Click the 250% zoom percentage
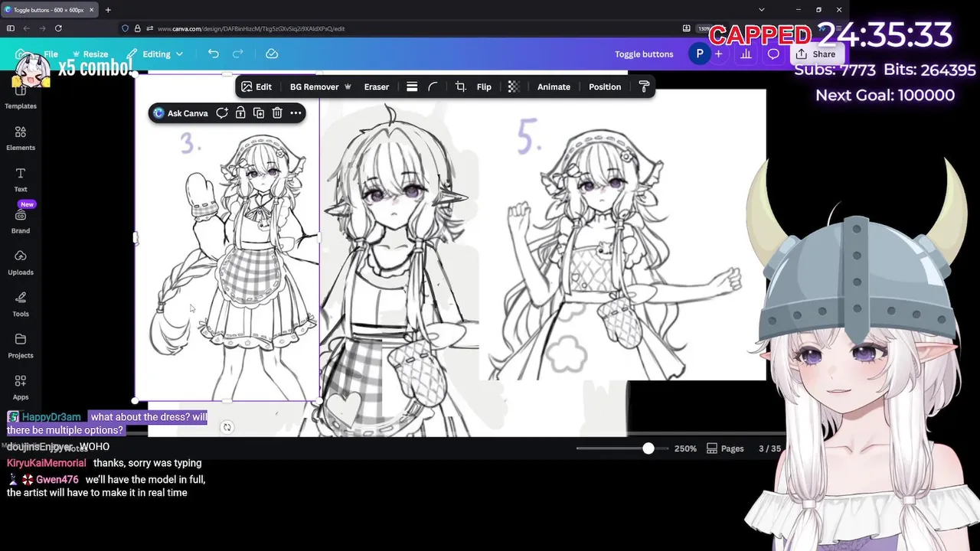980x551 pixels. [685, 448]
